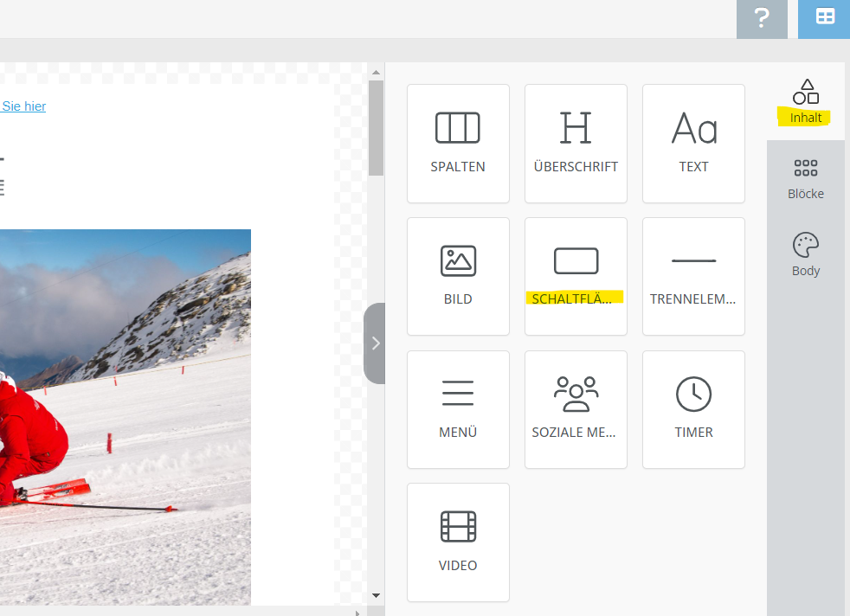Viewport: 850px width, 616px height.
Task: Switch to the Inhalt tab
Action: click(806, 102)
